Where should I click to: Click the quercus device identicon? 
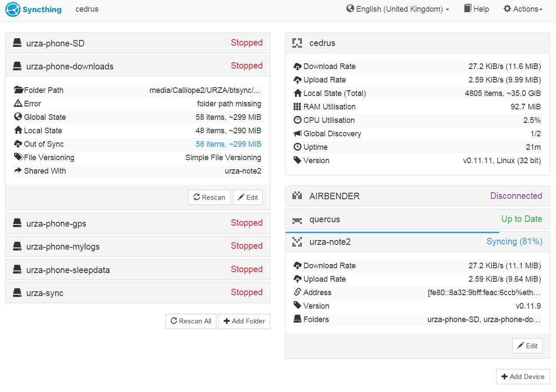tap(297, 220)
